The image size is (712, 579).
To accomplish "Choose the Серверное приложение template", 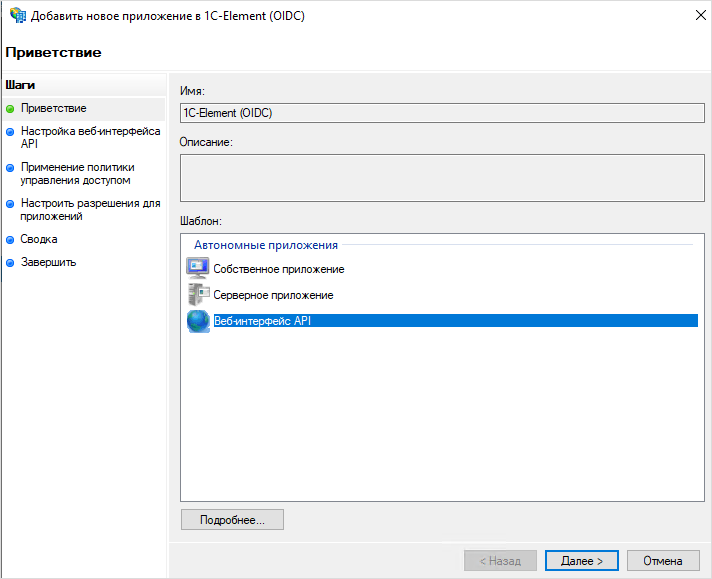I will pyautogui.click(x=273, y=295).
